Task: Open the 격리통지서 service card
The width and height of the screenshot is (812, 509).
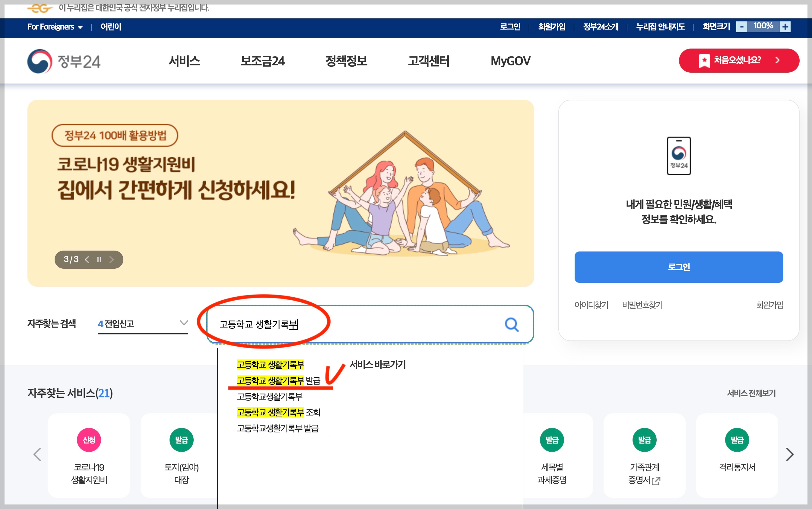Action: click(737, 455)
